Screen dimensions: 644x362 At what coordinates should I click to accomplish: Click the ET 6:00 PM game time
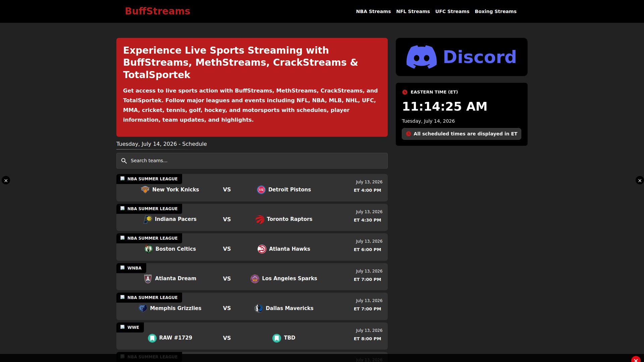pyautogui.click(x=367, y=250)
